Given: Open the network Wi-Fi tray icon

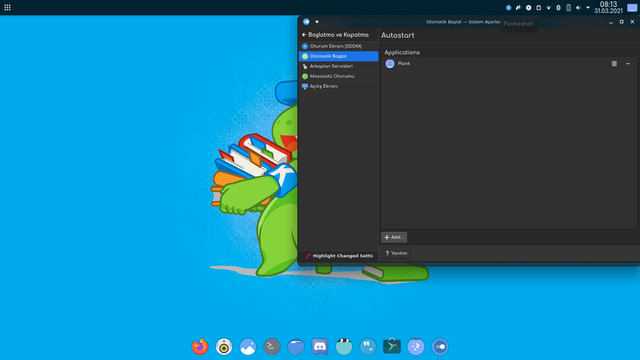Looking at the screenshot, I should (549, 7).
